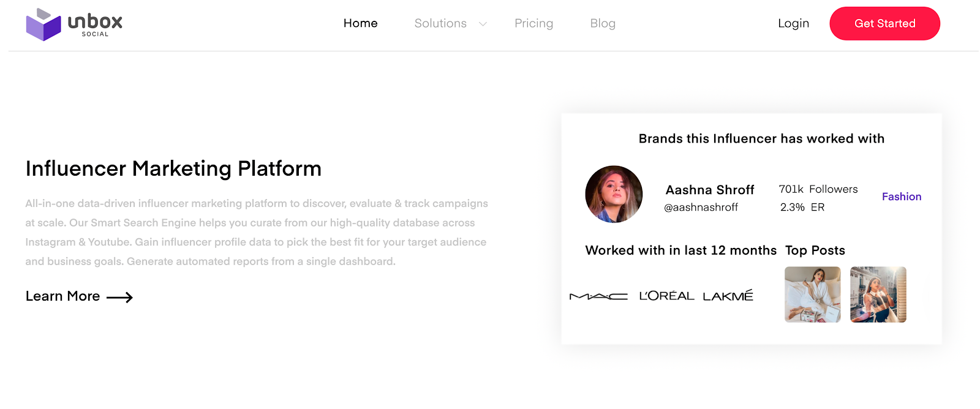This screenshot has width=980, height=409.
Task: Switch to the Pricing page
Action: point(533,23)
